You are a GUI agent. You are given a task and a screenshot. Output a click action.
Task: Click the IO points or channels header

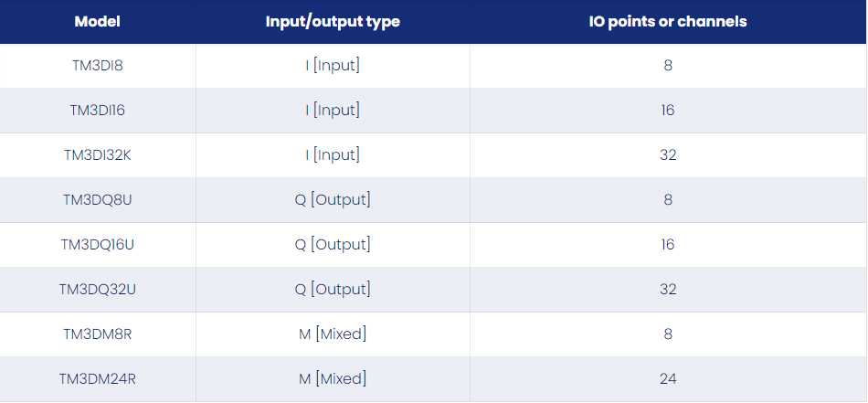(668, 22)
